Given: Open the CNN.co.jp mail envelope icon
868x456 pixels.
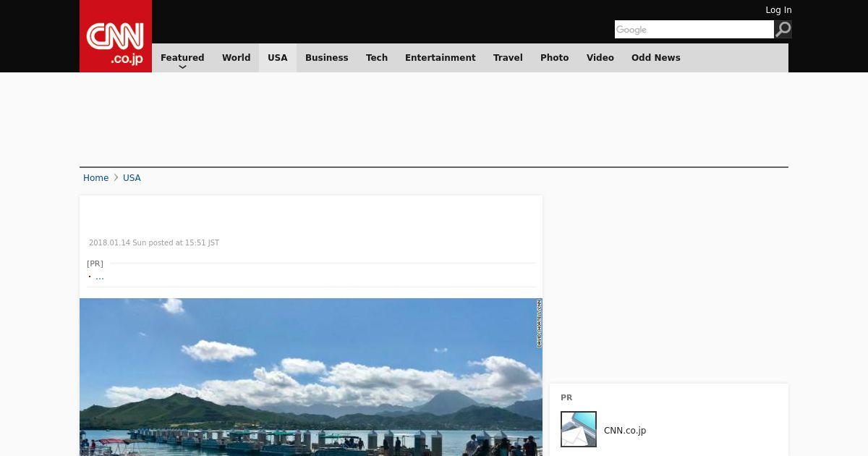Looking at the screenshot, I should point(579,429).
